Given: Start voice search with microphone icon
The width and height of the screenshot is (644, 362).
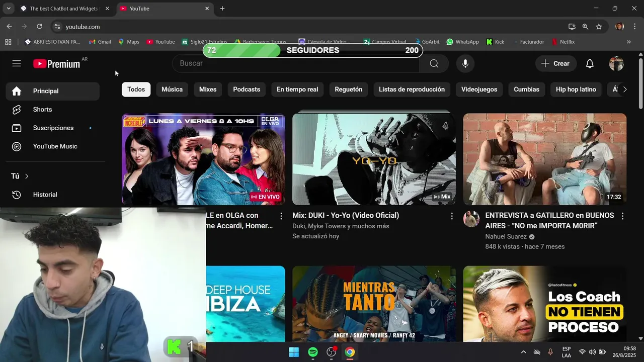Looking at the screenshot, I should pos(465,63).
